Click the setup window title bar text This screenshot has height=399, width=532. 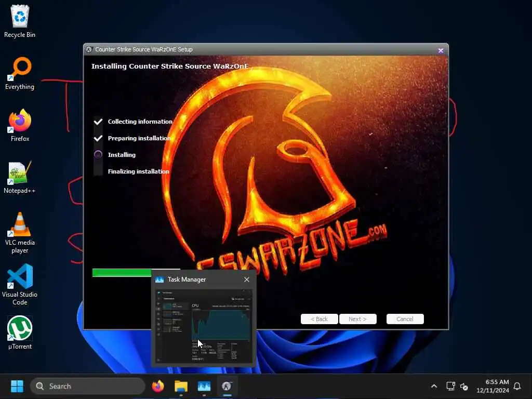click(144, 49)
